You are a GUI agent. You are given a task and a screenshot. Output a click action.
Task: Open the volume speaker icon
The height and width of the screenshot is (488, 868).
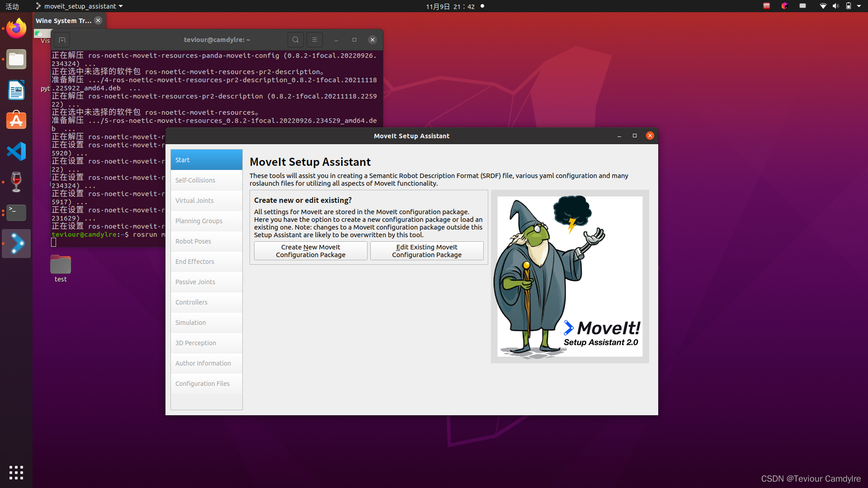835,6
